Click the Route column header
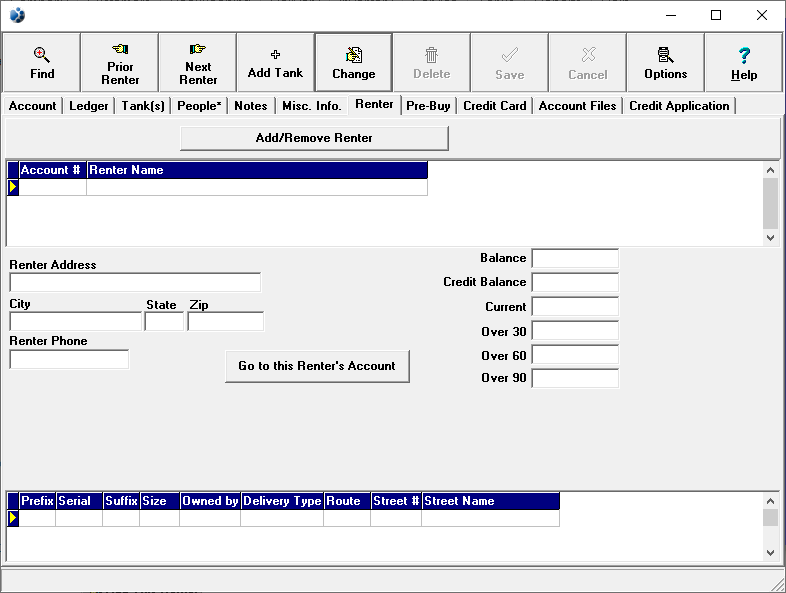The width and height of the screenshot is (786, 593). click(347, 501)
